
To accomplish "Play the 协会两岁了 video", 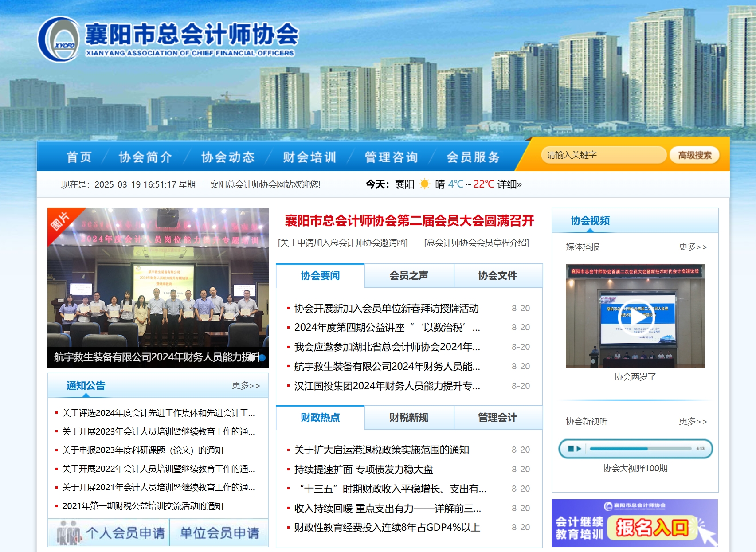I will pos(636,317).
